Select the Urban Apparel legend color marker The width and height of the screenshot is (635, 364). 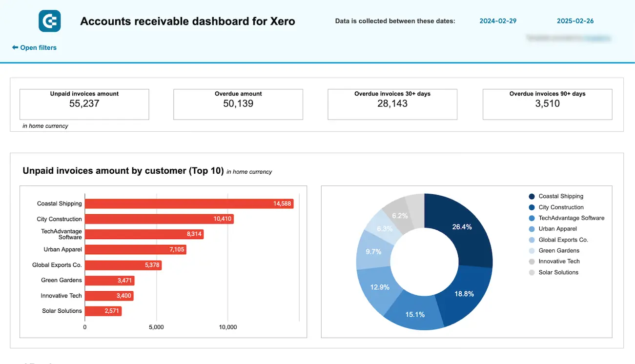531,229
